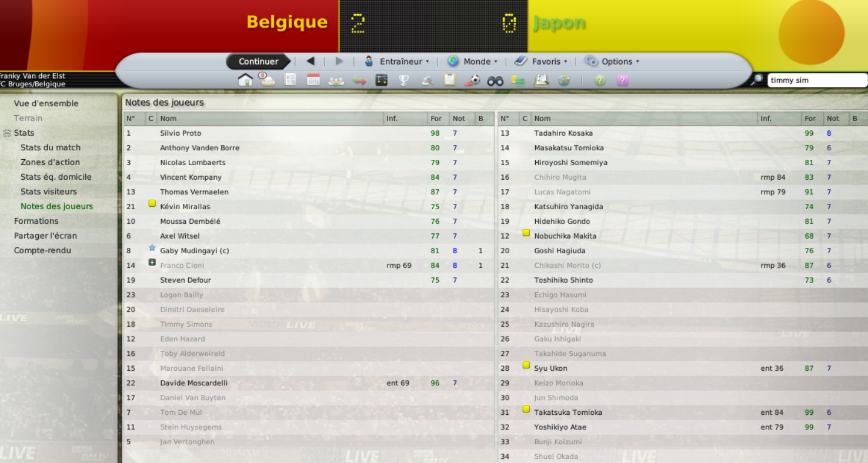
Task: Select Formations in the sidebar
Action: 36,221
